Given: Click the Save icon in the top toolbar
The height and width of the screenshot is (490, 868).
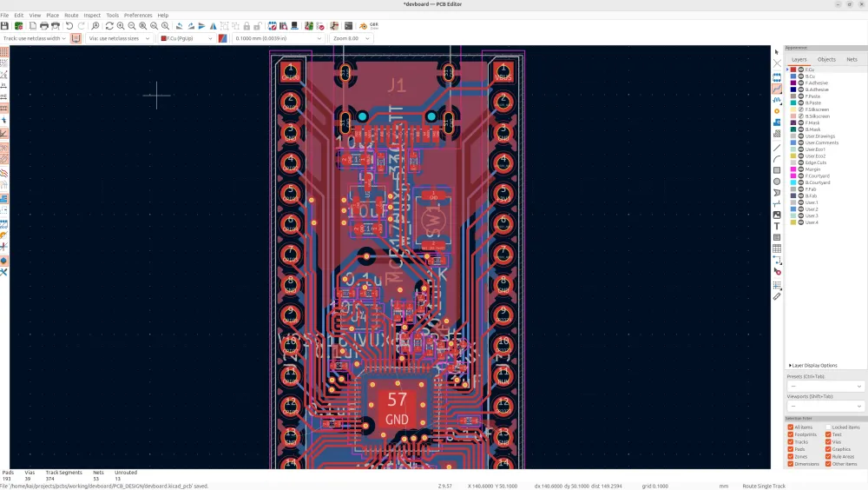Looking at the screenshot, I should click(5, 26).
